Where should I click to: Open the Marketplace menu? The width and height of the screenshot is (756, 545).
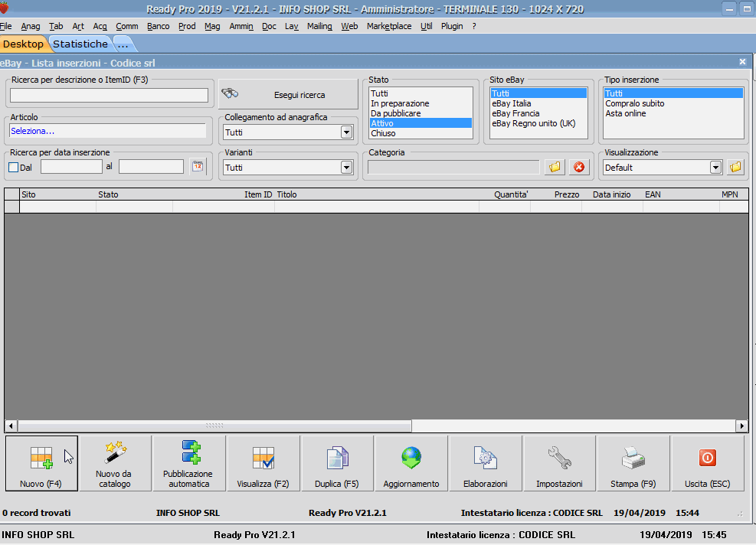[x=388, y=26]
